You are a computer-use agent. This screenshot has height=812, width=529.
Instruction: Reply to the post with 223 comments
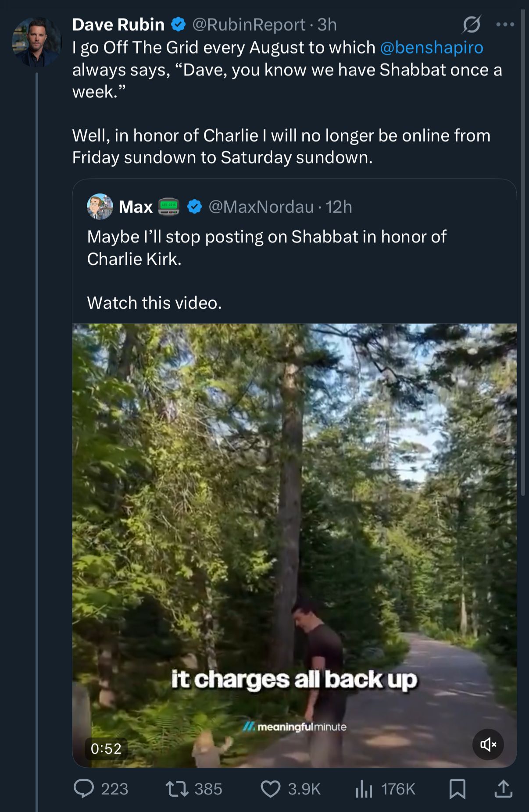84,789
